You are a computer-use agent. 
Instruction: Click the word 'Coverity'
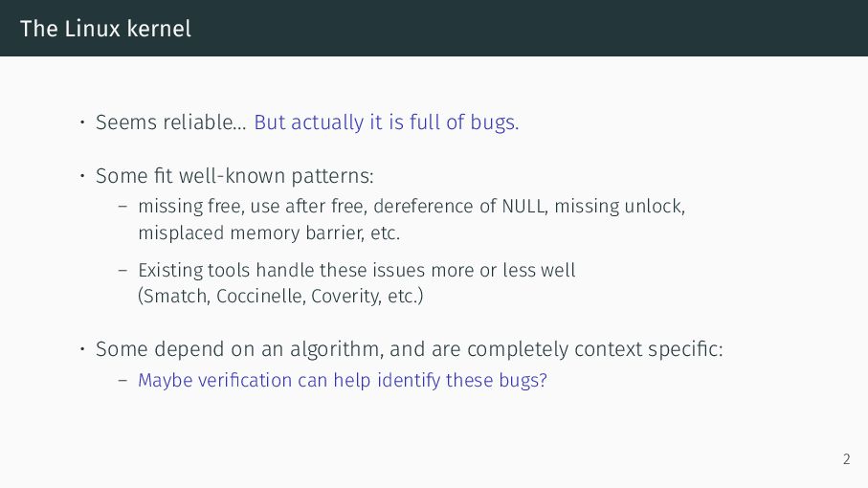point(346,297)
